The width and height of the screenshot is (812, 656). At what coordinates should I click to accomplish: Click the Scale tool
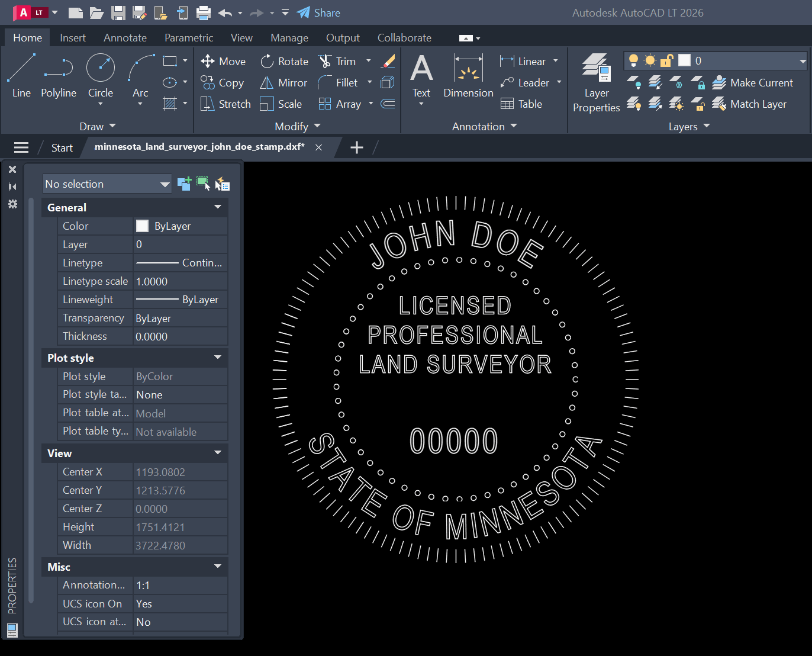[x=281, y=104]
